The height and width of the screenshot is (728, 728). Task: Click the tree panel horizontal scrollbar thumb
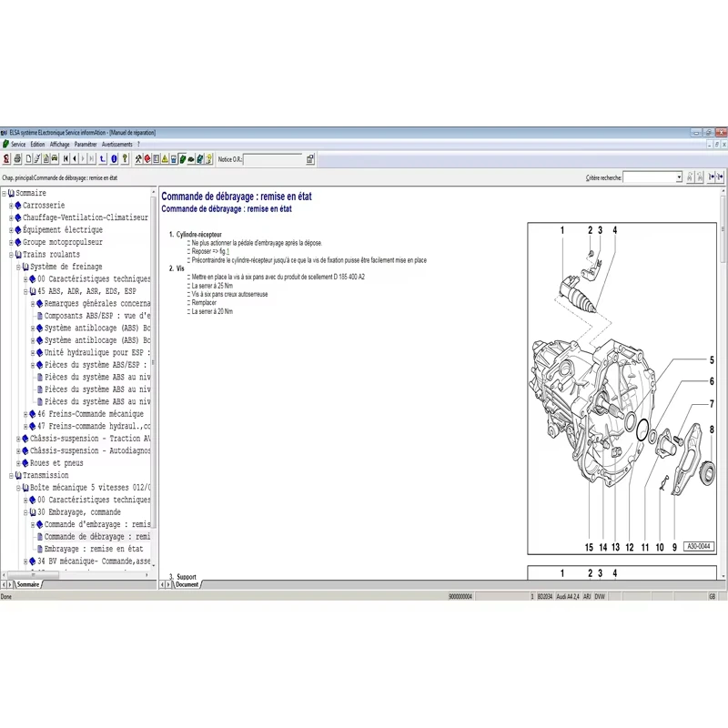tap(34, 575)
